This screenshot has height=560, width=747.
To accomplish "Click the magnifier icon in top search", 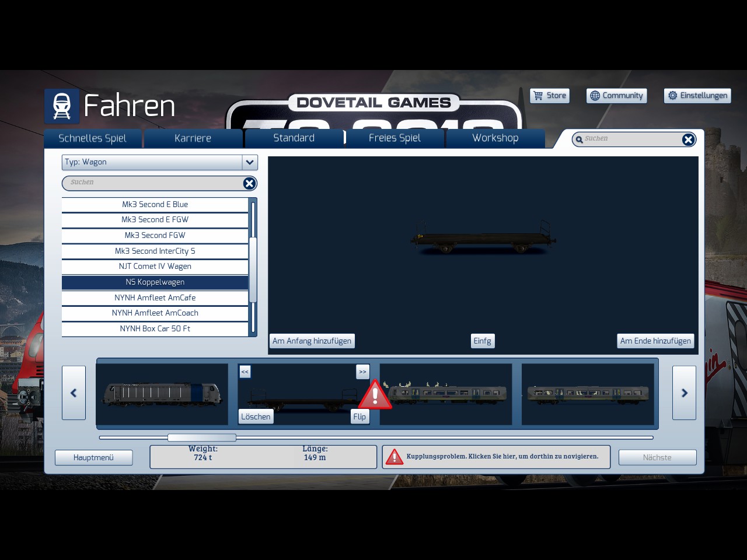I will tap(579, 139).
